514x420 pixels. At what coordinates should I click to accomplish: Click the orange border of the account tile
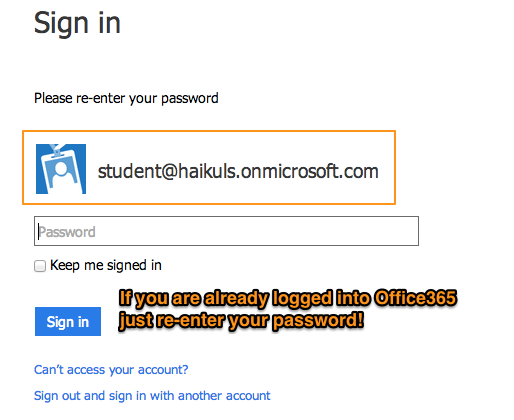[x=209, y=131]
